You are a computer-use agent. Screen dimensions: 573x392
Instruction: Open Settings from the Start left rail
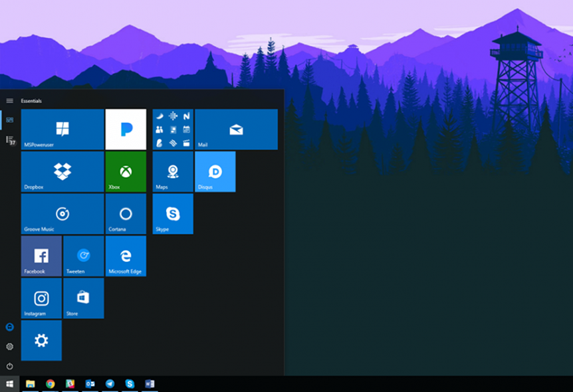click(10, 346)
